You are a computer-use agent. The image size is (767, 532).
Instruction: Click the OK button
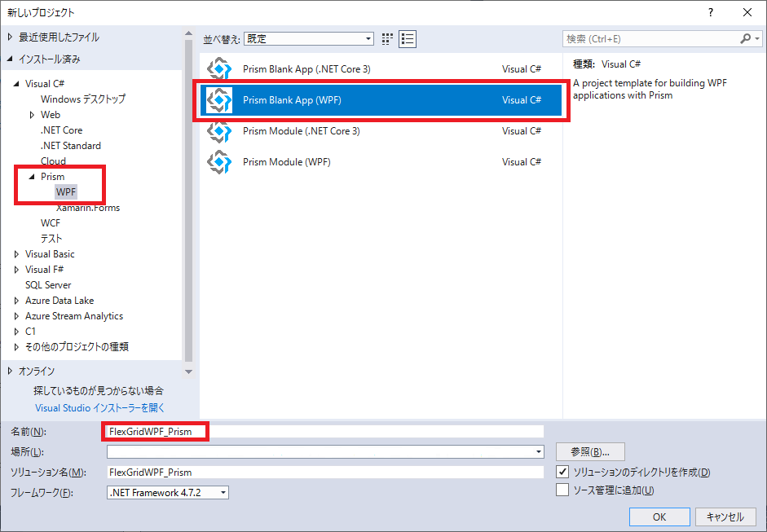pos(659,517)
